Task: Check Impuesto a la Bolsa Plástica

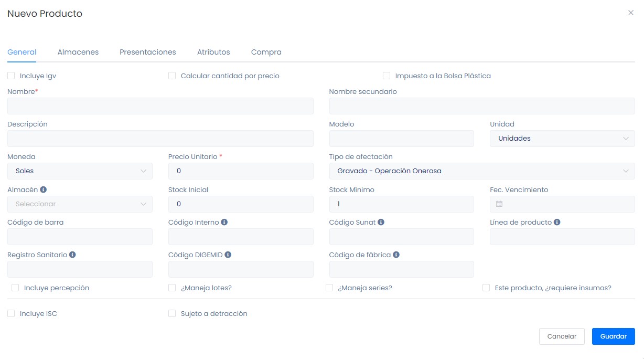Action: tap(387, 76)
